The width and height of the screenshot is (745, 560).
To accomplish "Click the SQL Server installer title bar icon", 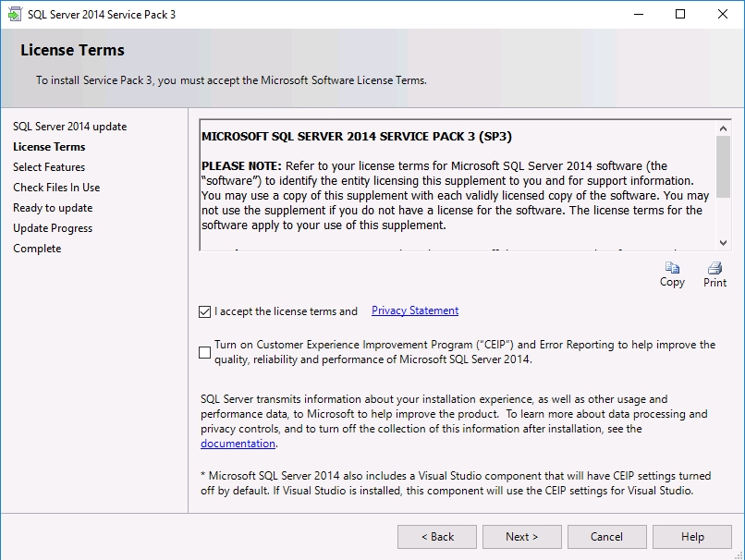I will click(x=15, y=14).
